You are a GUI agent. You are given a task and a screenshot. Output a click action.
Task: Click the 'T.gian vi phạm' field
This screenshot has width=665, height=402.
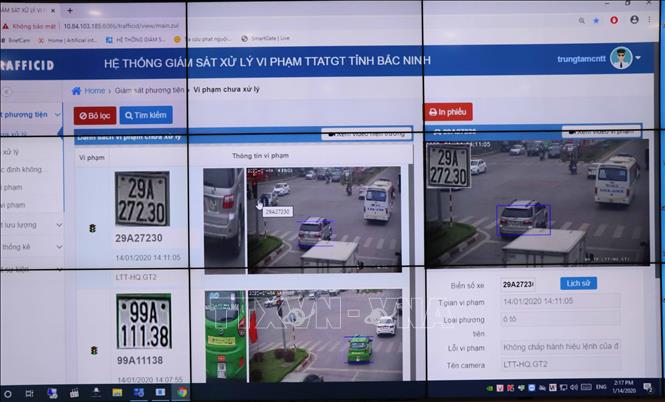point(560,301)
